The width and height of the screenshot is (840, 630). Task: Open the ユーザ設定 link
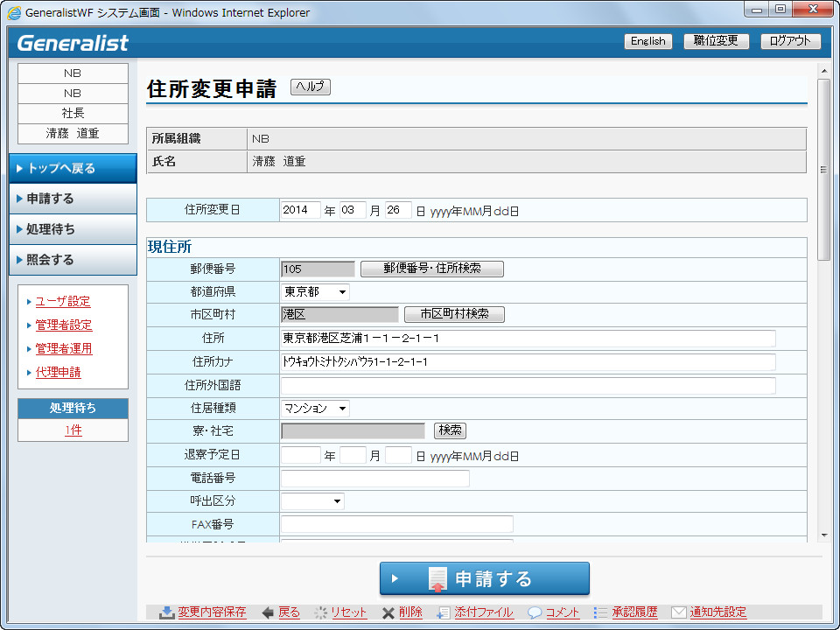(63, 302)
